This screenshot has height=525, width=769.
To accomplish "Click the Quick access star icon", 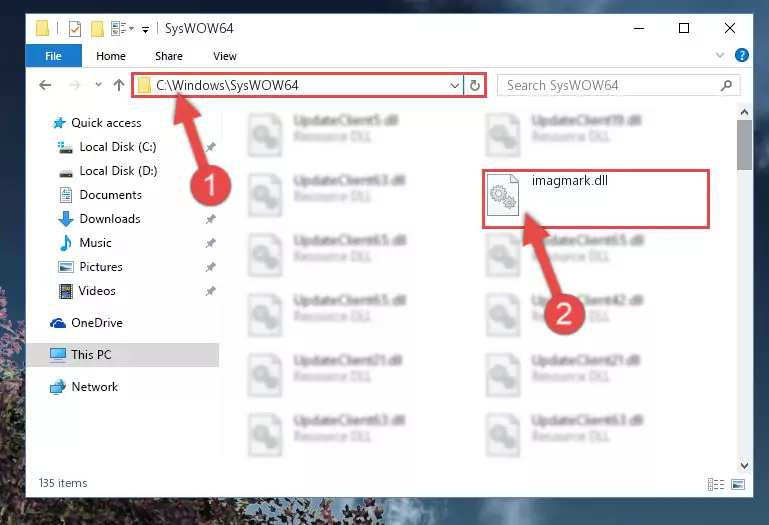I will coord(59,123).
